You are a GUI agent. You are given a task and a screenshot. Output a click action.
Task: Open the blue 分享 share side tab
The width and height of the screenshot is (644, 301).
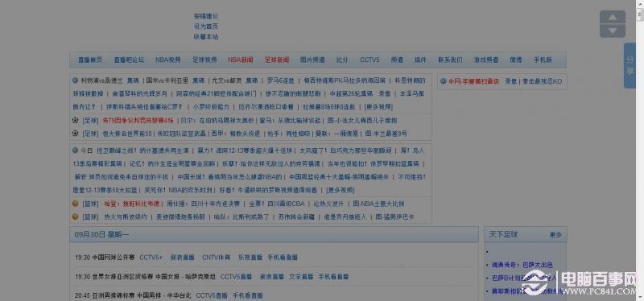click(630, 66)
